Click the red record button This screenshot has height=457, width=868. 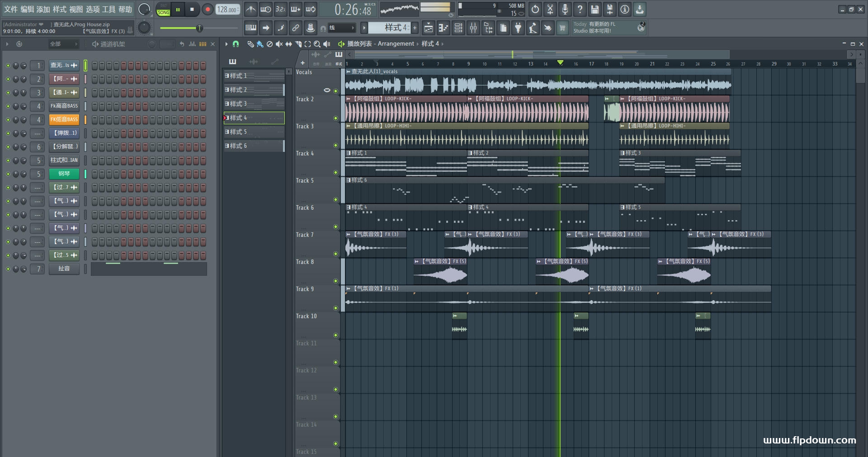[x=208, y=9]
